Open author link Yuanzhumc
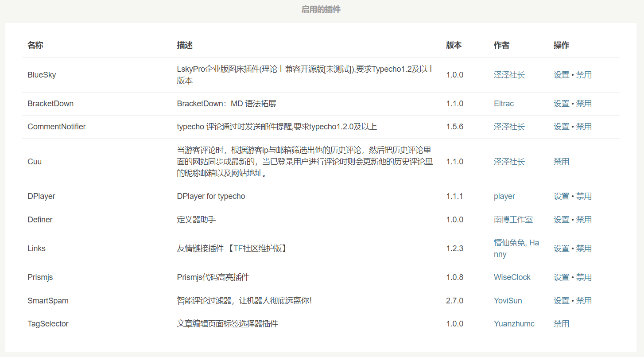The width and height of the screenshot is (644, 357). click(514, 324)
